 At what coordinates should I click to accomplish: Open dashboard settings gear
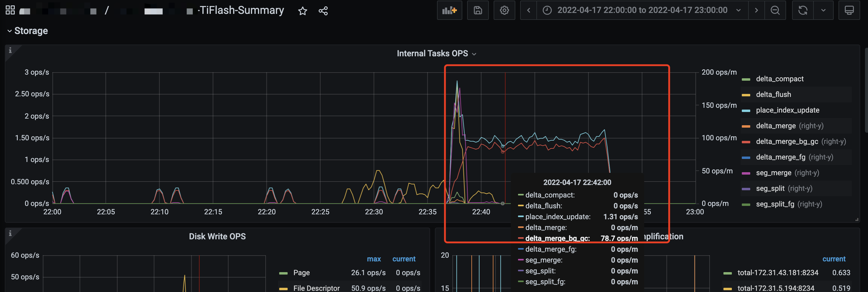tap(504, 11)
